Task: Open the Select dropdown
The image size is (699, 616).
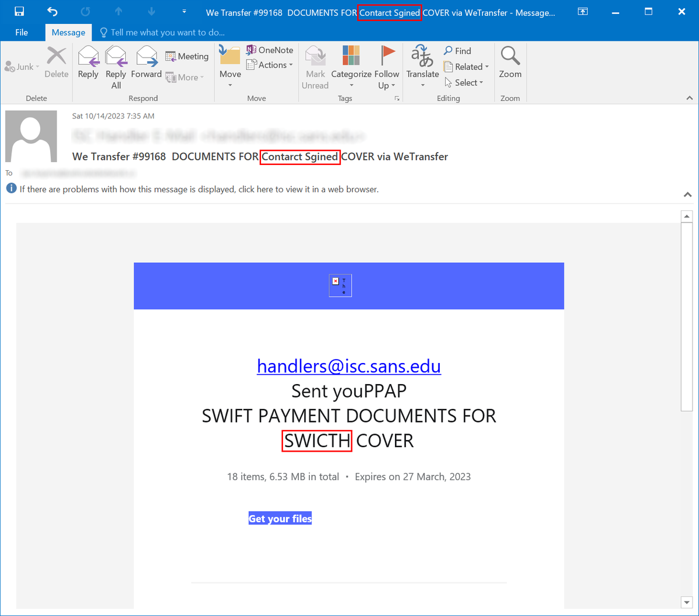Action: [x=464, y=83]
